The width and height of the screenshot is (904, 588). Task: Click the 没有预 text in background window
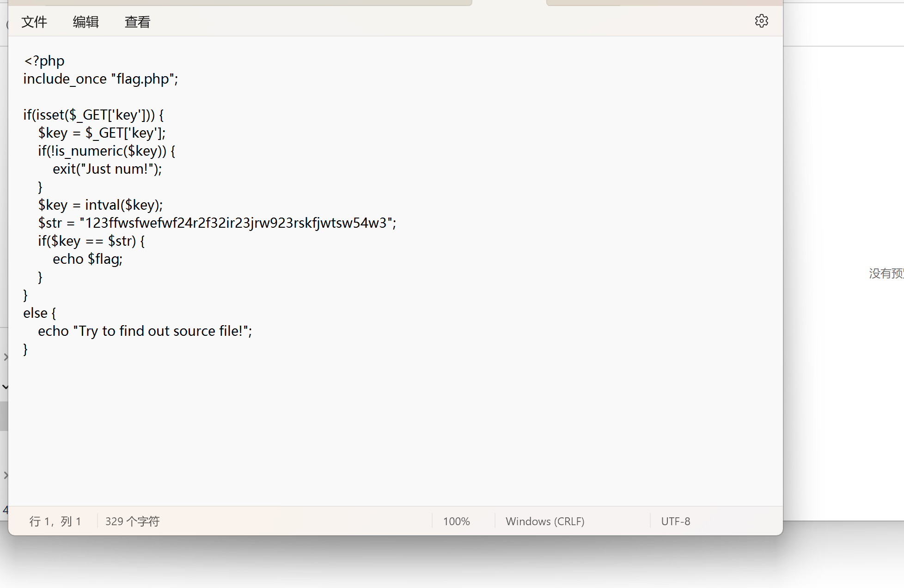(x=886, y=273)
